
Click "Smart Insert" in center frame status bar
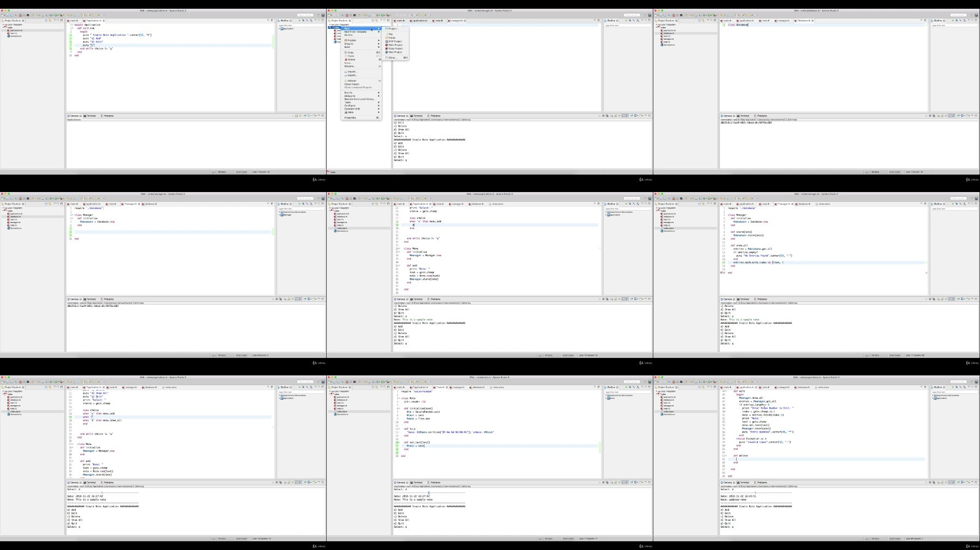pos(568,355)
